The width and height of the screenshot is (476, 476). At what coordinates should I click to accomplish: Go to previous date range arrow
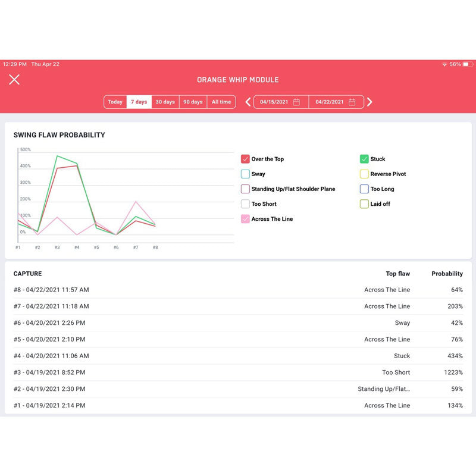click(248, 102)
